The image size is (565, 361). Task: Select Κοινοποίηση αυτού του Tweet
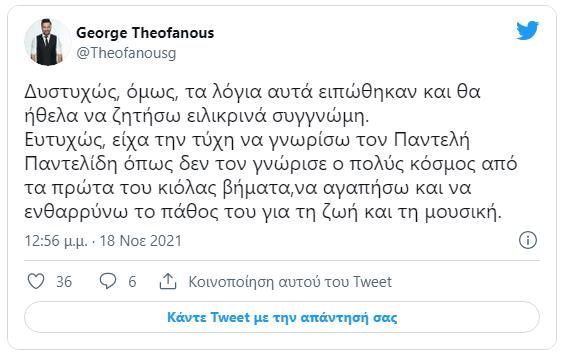pyautogui.click(x=290, y=281)
